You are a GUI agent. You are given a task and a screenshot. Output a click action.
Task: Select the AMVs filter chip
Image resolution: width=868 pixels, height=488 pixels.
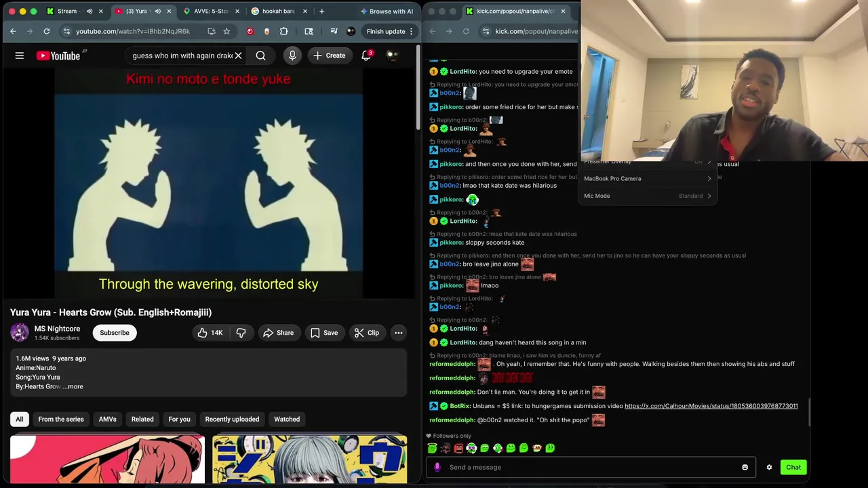point(107,419)
